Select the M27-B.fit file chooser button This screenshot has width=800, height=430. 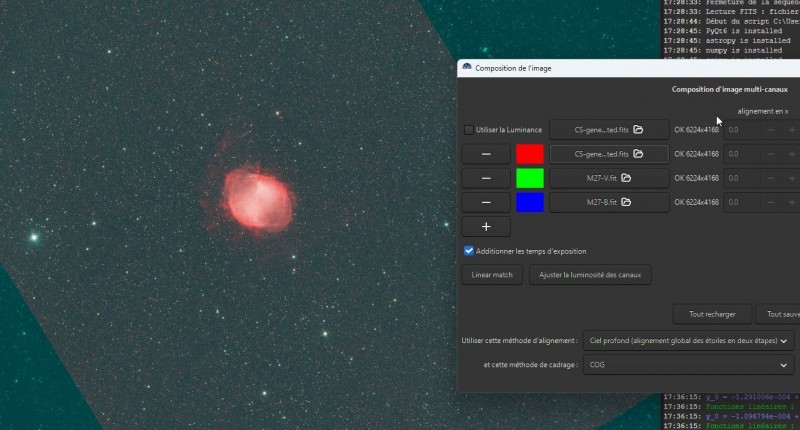pyautogui.click(x=609, y=203)
